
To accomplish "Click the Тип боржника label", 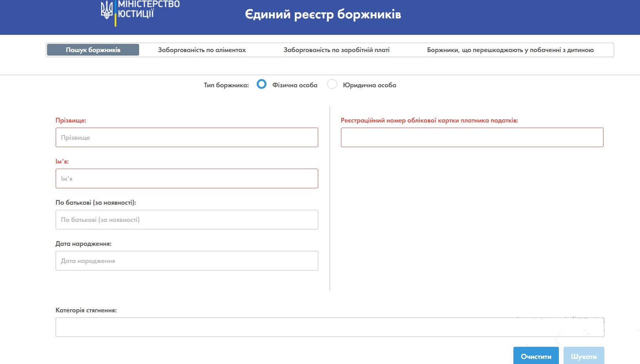I will [225, 84].
